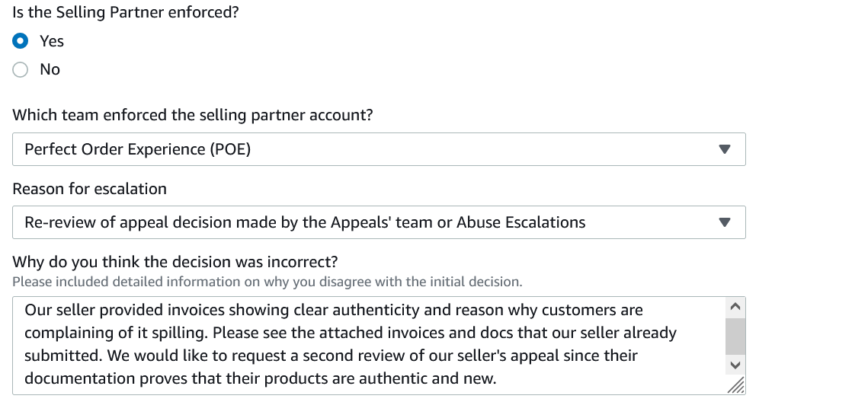Click the 'No' option label text
The height and width of the screenshot is (402, 868).
(50, 69)
